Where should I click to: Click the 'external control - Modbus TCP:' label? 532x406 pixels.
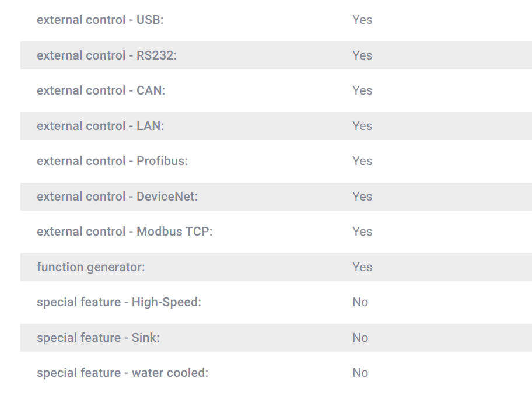(124, 232)
